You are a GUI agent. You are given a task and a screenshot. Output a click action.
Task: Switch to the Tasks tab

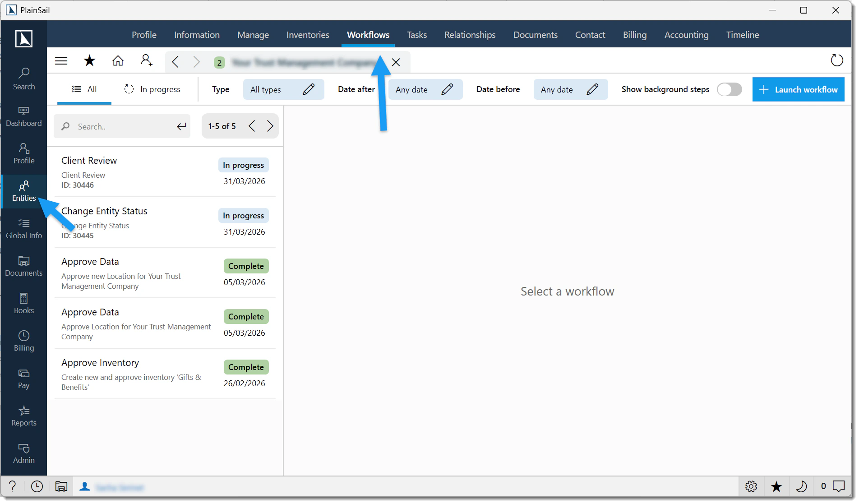tap(416, 35)
